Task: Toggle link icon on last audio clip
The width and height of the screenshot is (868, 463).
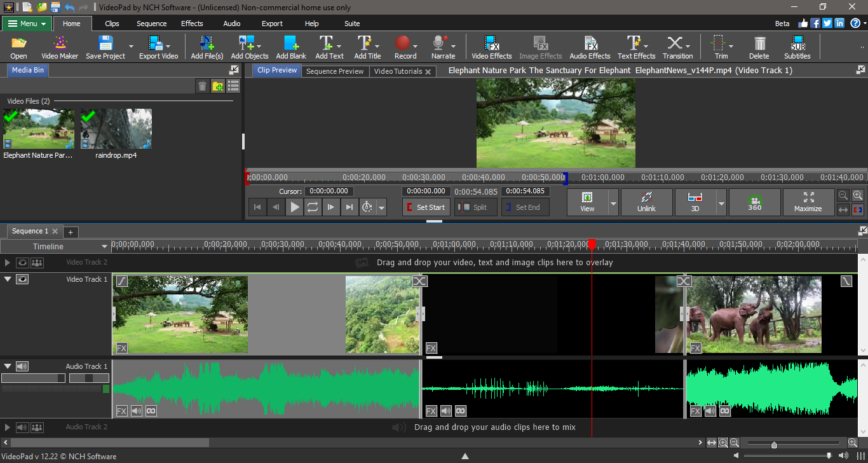Action: (725, 411)
